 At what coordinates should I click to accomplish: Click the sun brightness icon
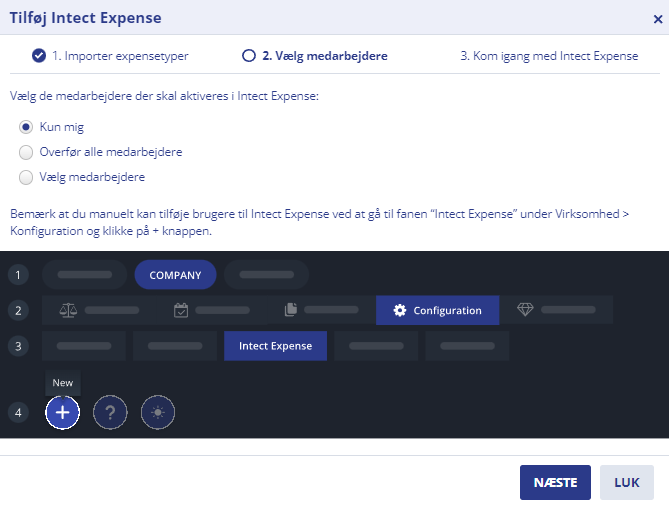(158, 412)
